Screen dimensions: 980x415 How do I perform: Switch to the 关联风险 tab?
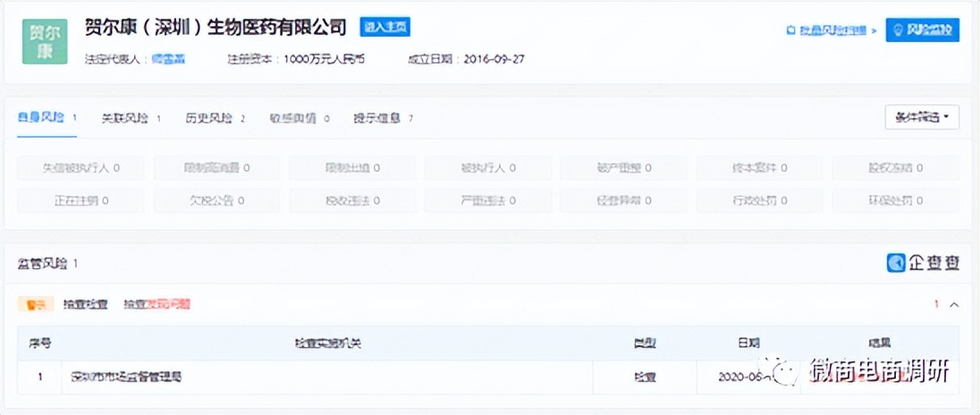tap(131, 118)
